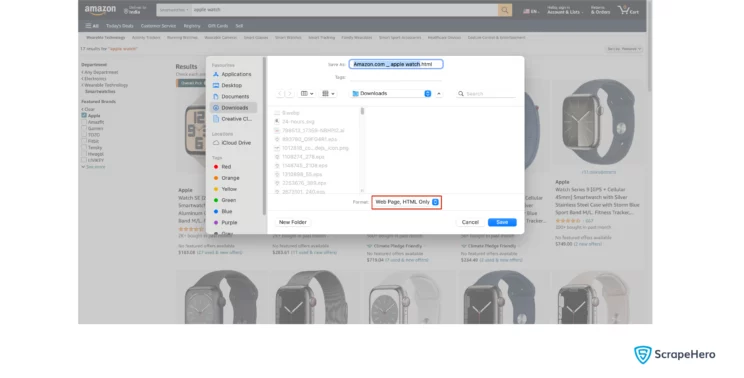Open the Downloads location popup
This screenshot has width=744, height=378.
point(391,94)
